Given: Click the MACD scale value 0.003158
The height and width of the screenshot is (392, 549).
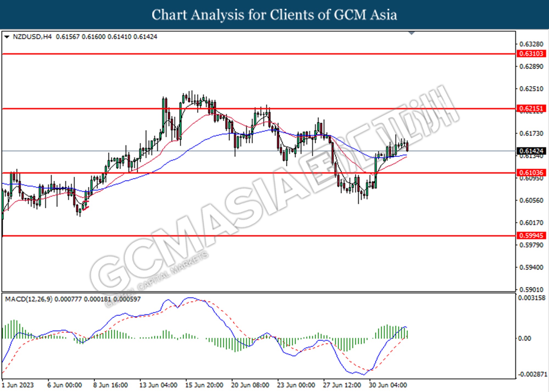Looking at the screenshot, I should click(532, 298).
